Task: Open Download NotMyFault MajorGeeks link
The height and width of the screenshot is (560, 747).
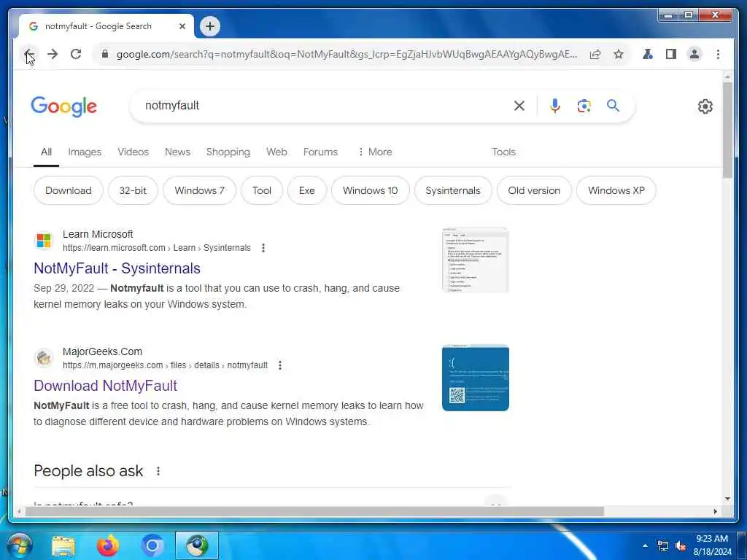Action: pyautogui.click(x=105, y=386)
